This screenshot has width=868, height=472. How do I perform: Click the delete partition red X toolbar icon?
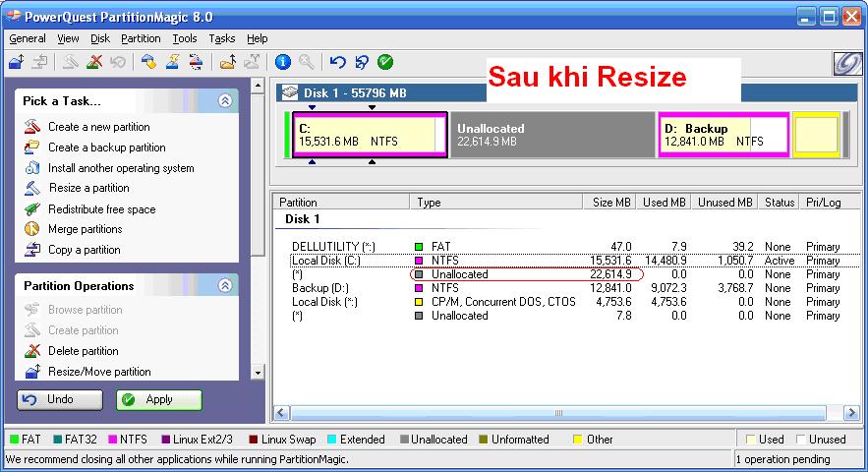[x=94, y=62]
